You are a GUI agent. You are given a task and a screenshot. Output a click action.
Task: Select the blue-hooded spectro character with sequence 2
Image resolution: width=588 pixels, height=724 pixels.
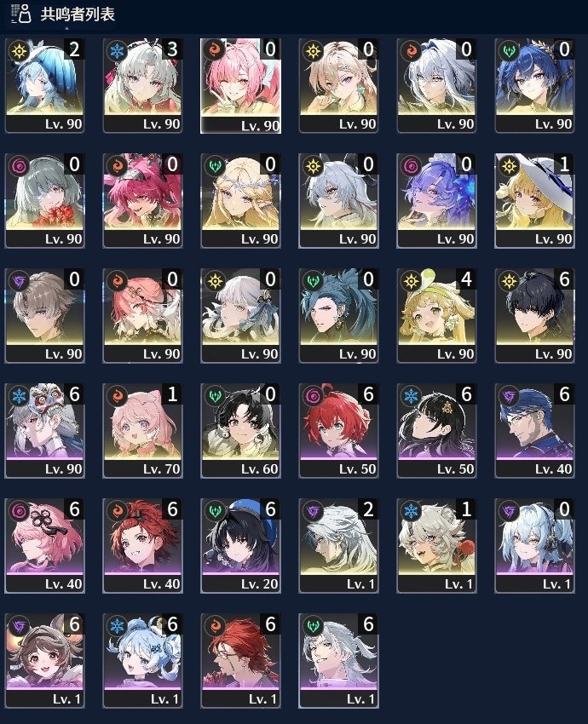45,86
